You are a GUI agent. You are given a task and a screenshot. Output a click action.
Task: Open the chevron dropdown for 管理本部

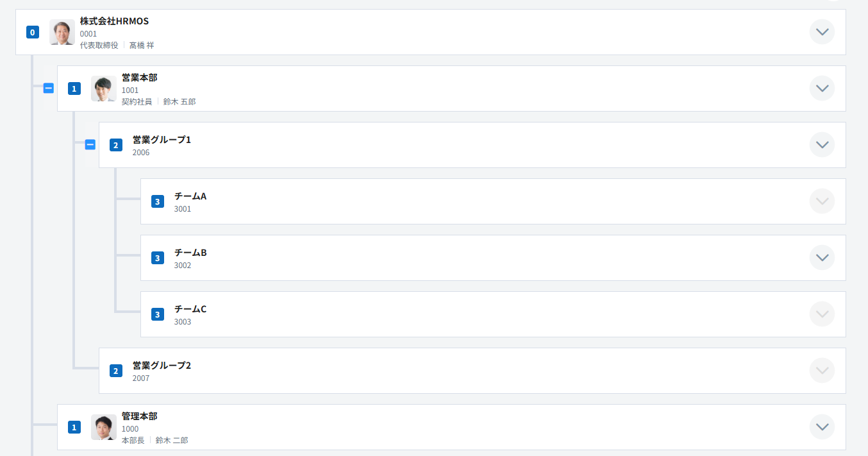822,427
